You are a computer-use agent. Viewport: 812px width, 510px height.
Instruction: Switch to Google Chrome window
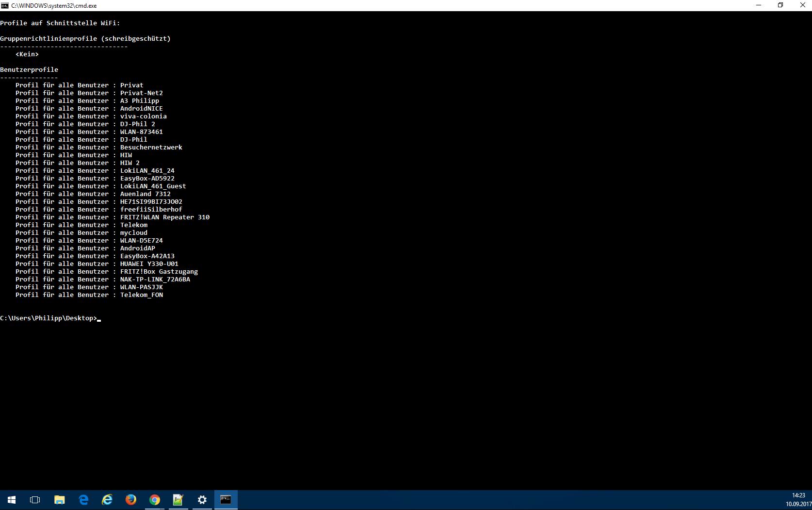(x=155, y=500)
